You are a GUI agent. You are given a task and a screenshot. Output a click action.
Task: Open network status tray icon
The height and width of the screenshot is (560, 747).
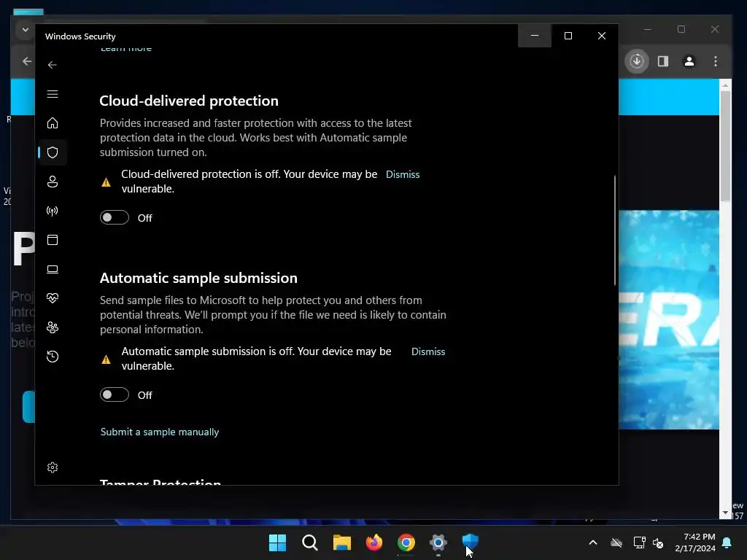(639, 542)
